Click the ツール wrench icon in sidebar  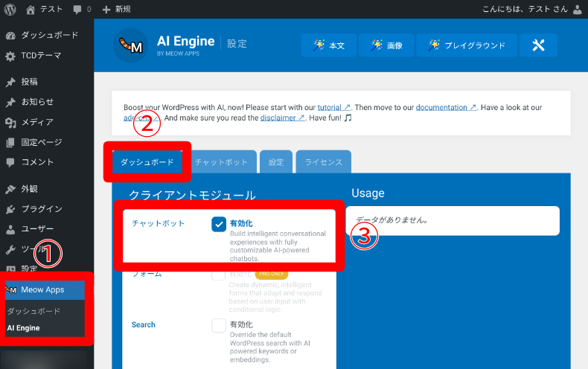[x=10, y=249]
